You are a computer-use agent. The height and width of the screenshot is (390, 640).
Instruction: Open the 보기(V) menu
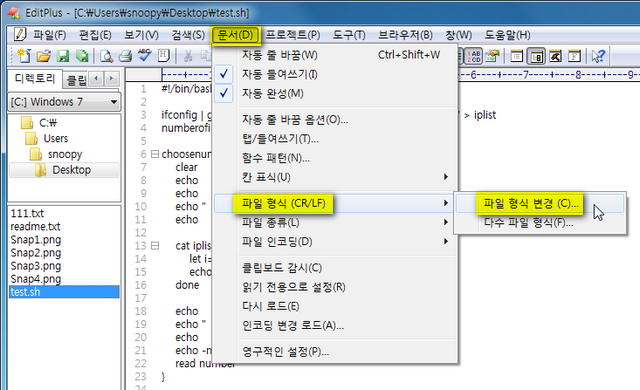[141, 35]
